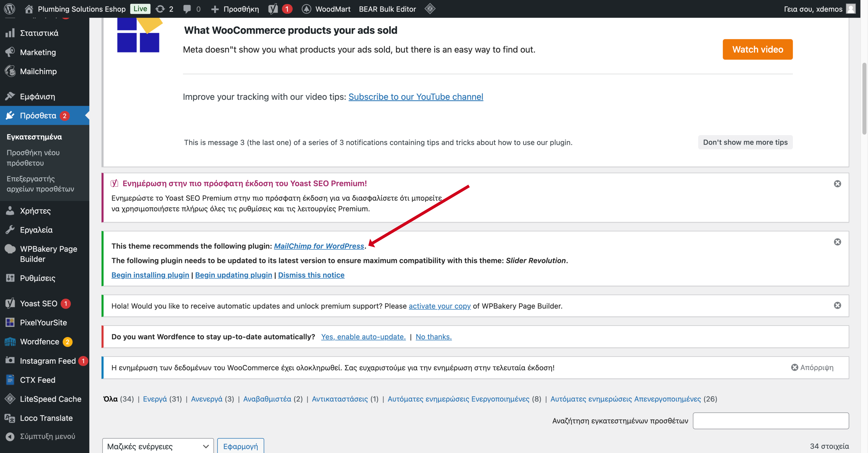Screen dimensions: 868x453
Task: Click the Ρυθμίσεις settings icon
Action: (10, 278)
